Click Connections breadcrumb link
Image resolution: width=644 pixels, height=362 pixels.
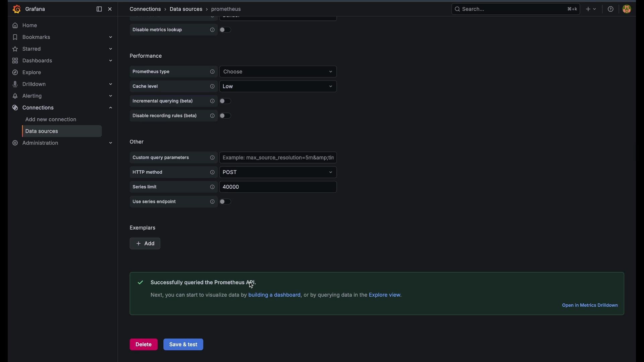click(x=146, y=9)
